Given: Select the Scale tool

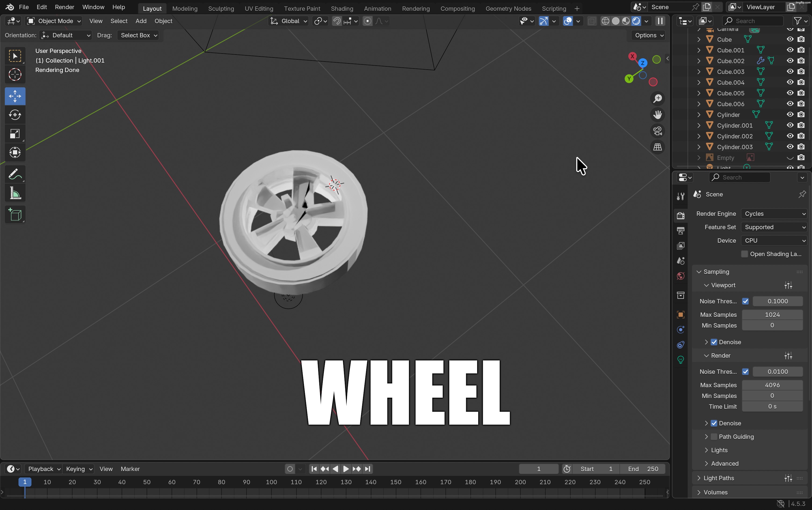Looking at the screenshot, I should pyautogui.click(x=15, y=134).
